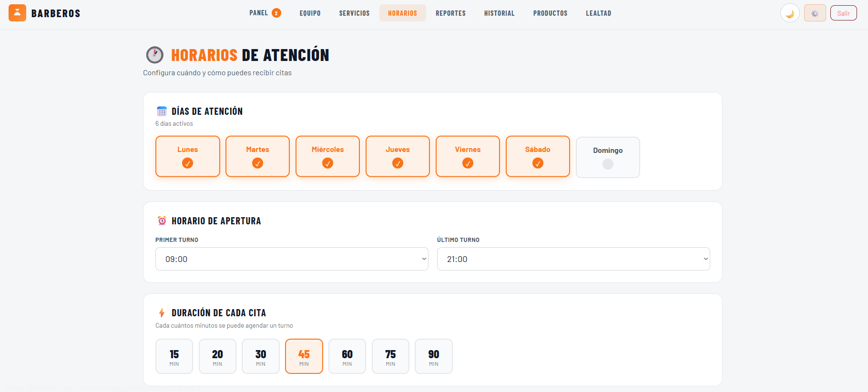The width and height of the screenshot is (868, 392).
Task: Click the BARBEROS brand name text
Action: click(56, 13)
